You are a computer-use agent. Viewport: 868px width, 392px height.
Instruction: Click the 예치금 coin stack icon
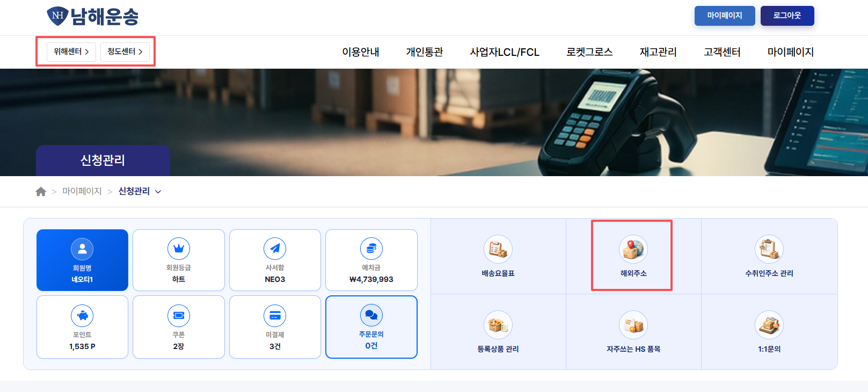[371, 249]
